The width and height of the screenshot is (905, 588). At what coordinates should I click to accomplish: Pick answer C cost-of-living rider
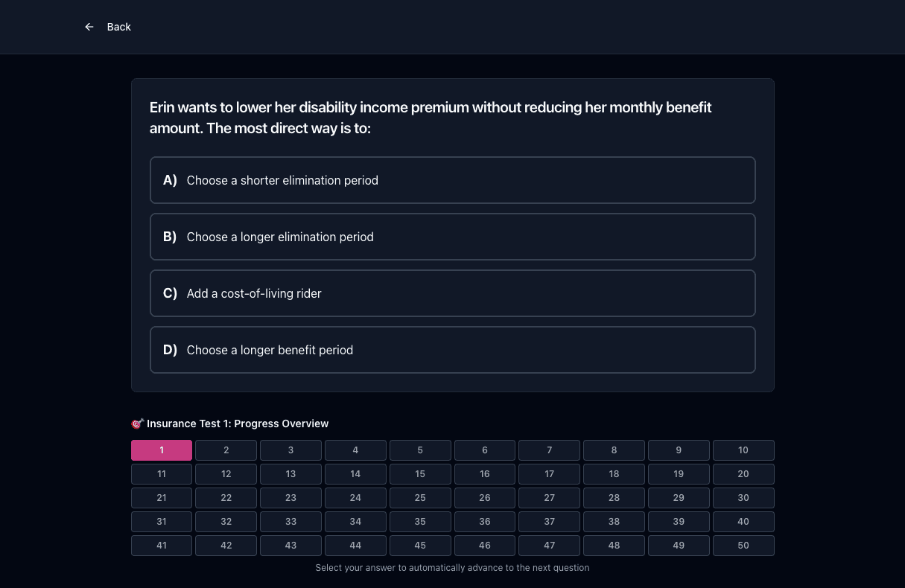pyautogui.click(x=453, y=293)
